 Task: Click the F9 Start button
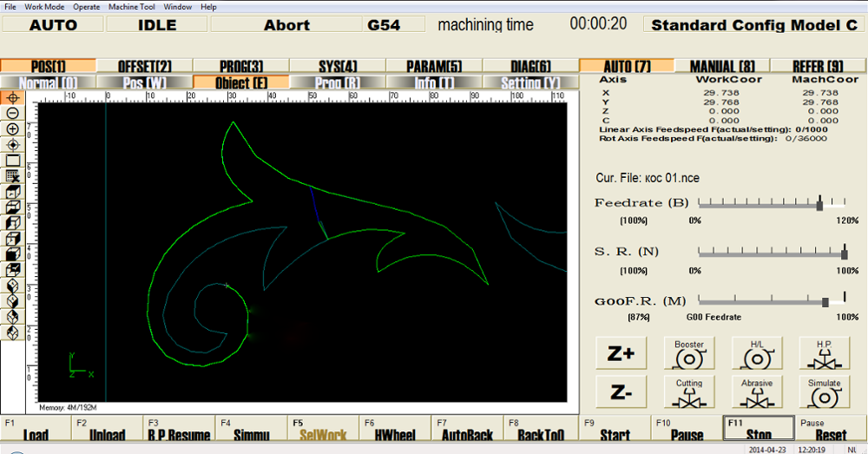615,430
